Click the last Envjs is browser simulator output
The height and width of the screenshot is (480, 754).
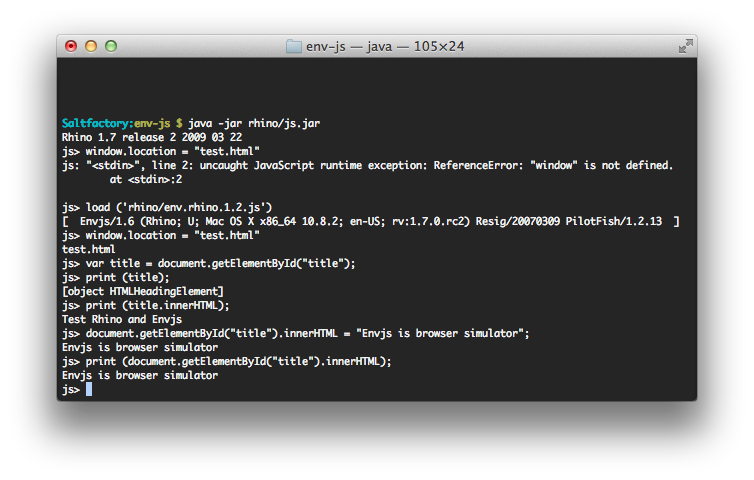[x=140, y=376]
